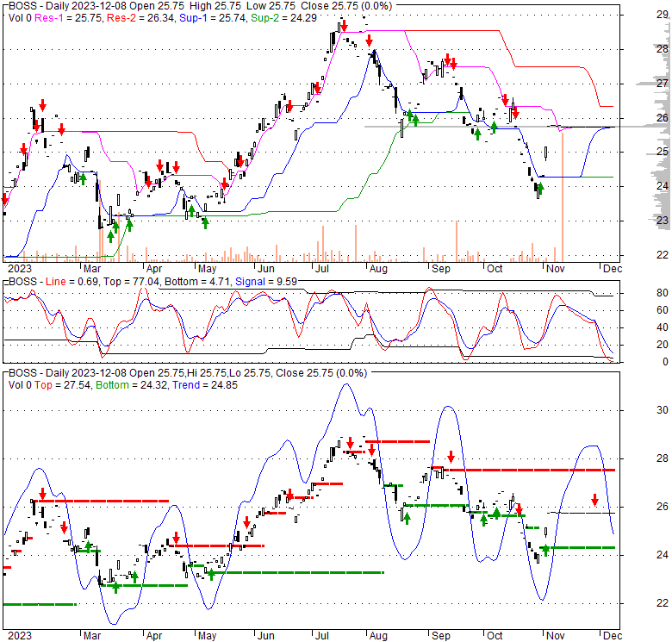
Task: Click 'Close 25.75 (0.0%)' in top chart header
Action: click(x=346, y=6)
